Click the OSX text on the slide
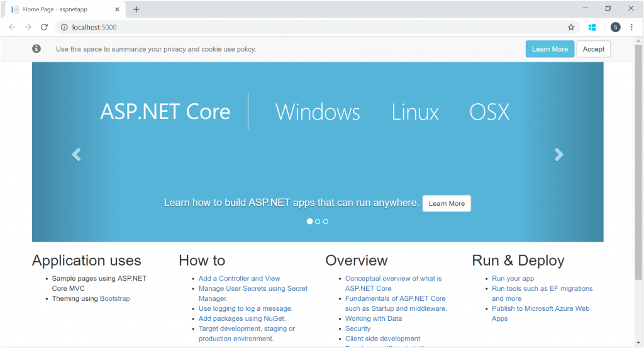Image resolution: width=644 pixels, height=348 pixels. tap(489, 112)
